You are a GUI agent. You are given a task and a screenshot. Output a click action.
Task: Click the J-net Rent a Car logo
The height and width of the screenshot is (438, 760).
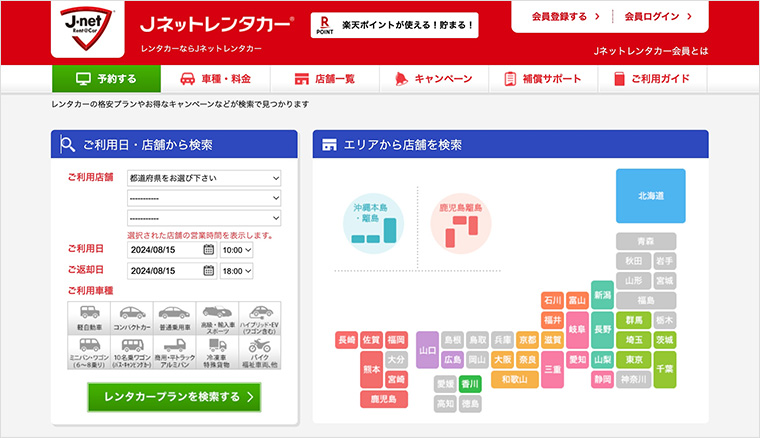(x=88, y=29)
